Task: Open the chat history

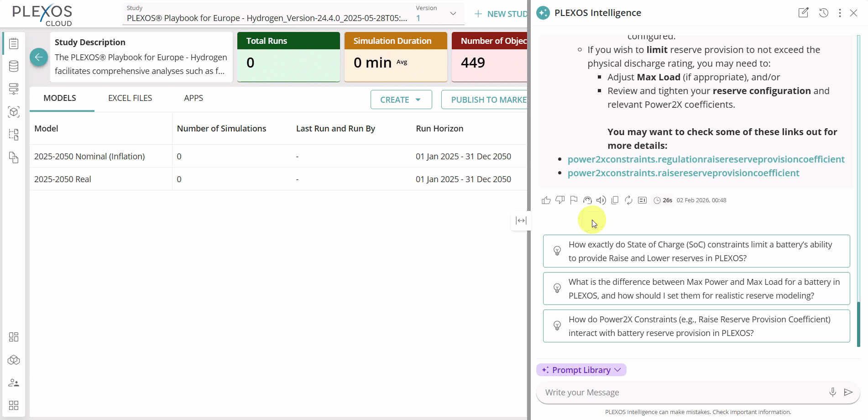Action: point(824,13)
